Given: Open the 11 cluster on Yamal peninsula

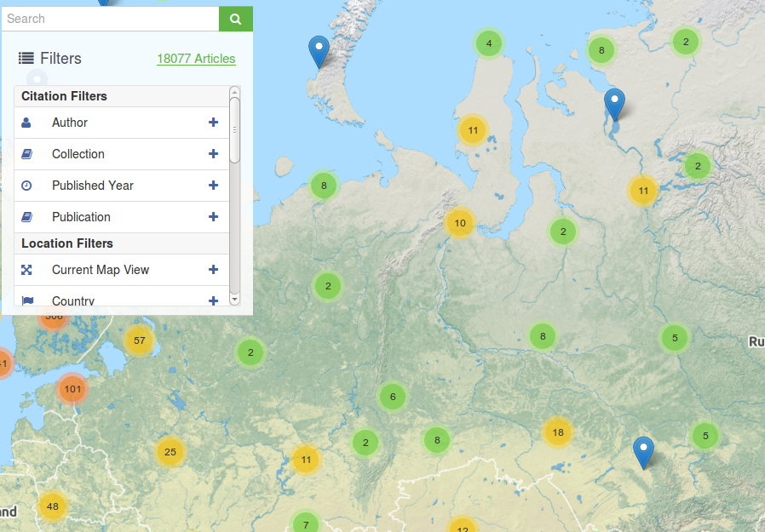Looking at the screenshot, I should click(473, 130).
